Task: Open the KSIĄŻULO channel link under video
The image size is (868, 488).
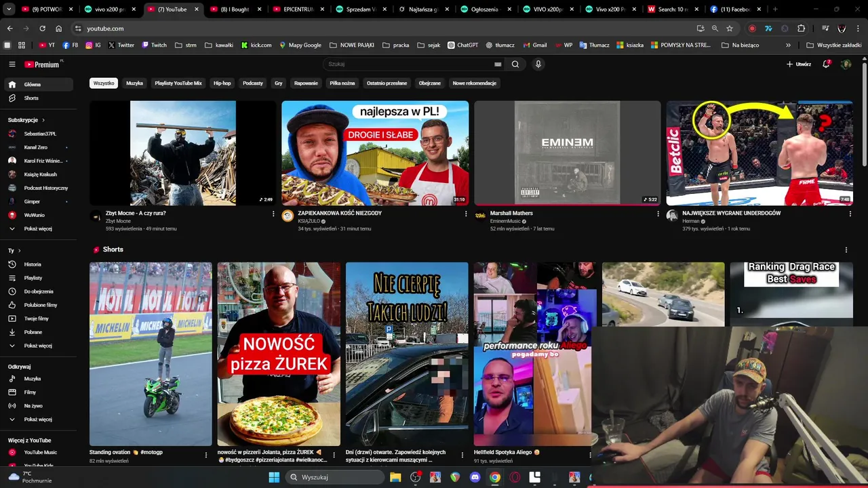Action: [309, 221]
